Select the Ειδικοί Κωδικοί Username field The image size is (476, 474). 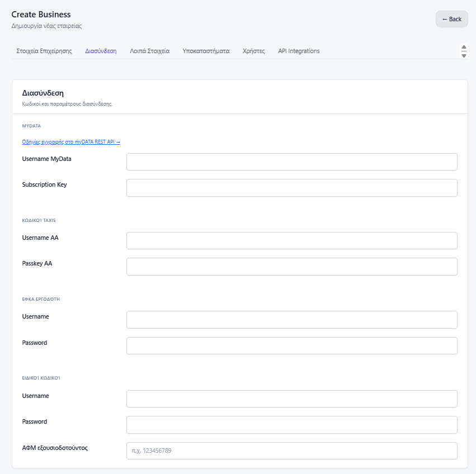pyautogui.click(x=292, y=399)
